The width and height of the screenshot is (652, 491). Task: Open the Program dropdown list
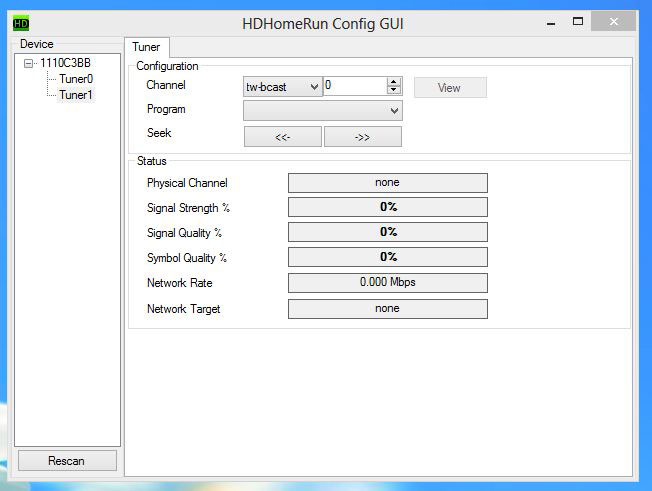pyautogui.click(x=323, y=111)
